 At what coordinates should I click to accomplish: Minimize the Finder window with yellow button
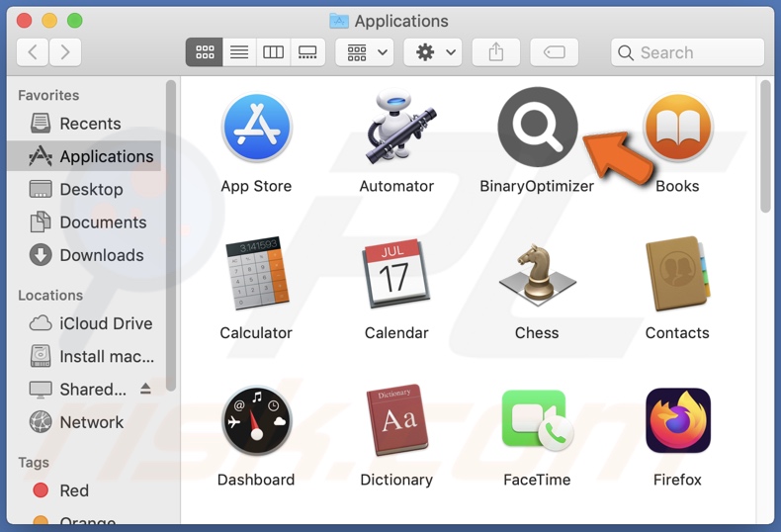point(49,21)
